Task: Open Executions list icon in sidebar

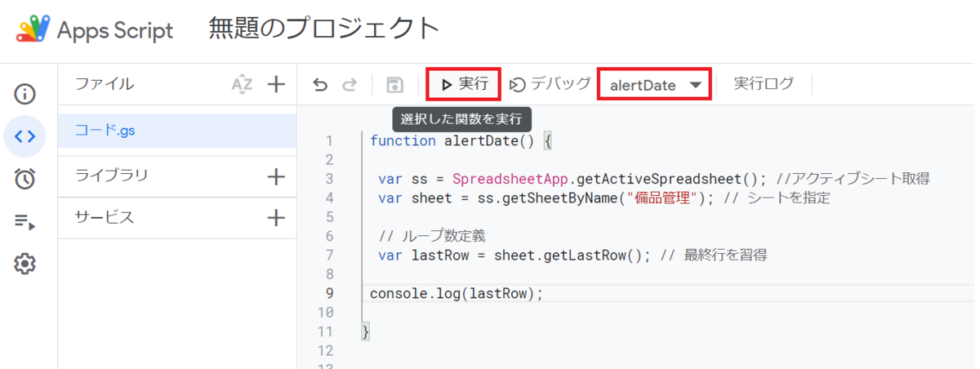Action: [24, 221]
